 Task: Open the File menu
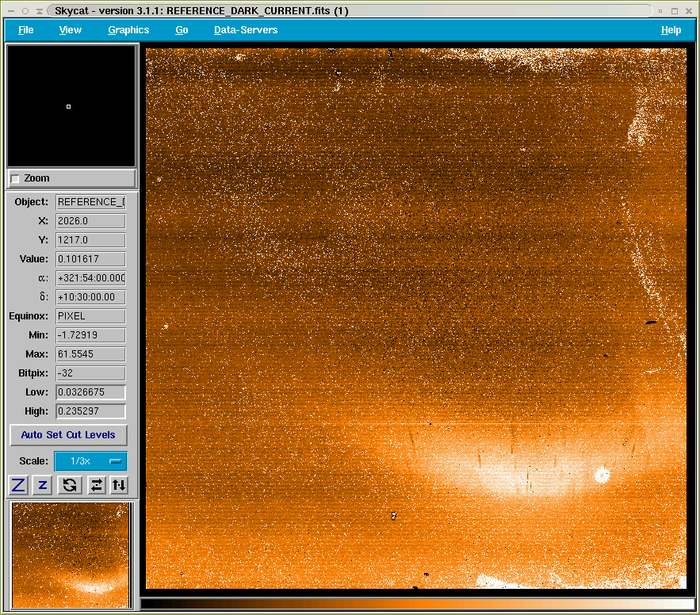pyautogui.click(x=25, y=30)
